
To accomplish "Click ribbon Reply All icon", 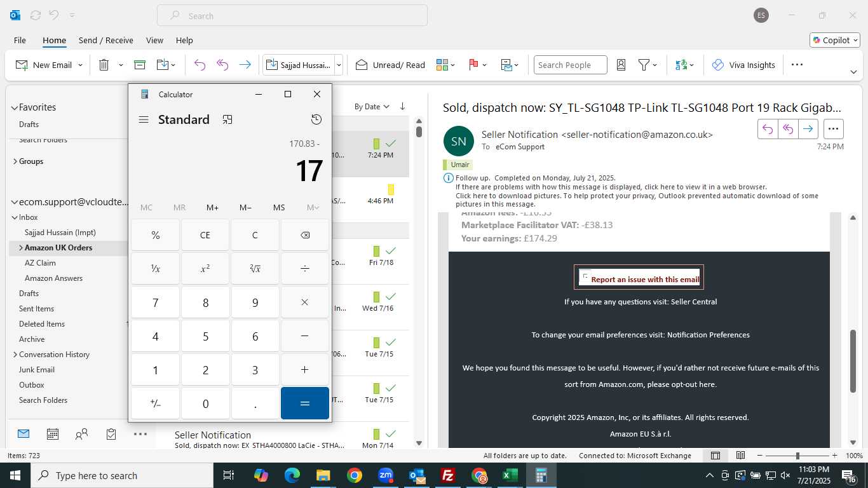I will pyautogui.click(x=222, y=65).
